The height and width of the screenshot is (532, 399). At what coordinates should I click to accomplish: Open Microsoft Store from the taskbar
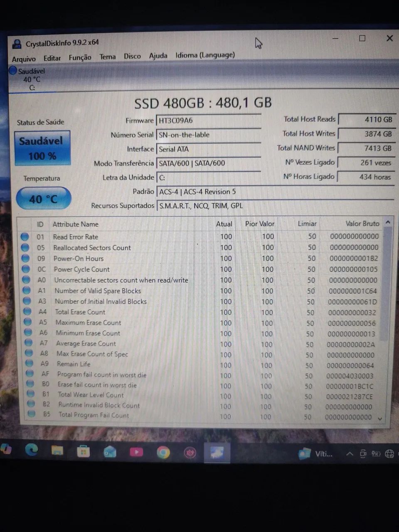[x=84, y=451]
